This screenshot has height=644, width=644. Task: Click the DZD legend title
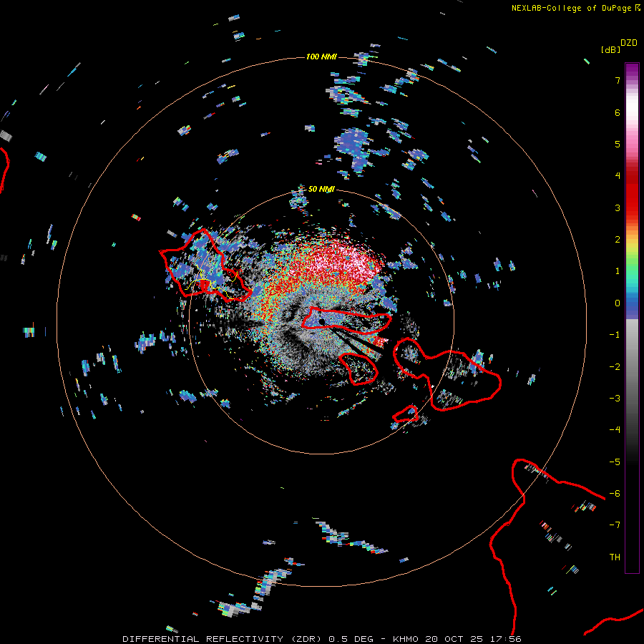pyautogui.click(x=629, y=43)
